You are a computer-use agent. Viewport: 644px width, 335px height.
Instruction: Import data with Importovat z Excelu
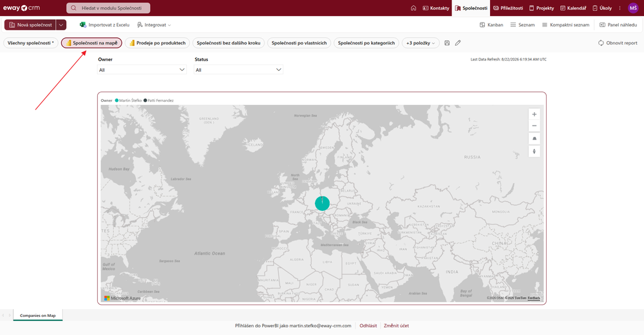tap(104, 24)
